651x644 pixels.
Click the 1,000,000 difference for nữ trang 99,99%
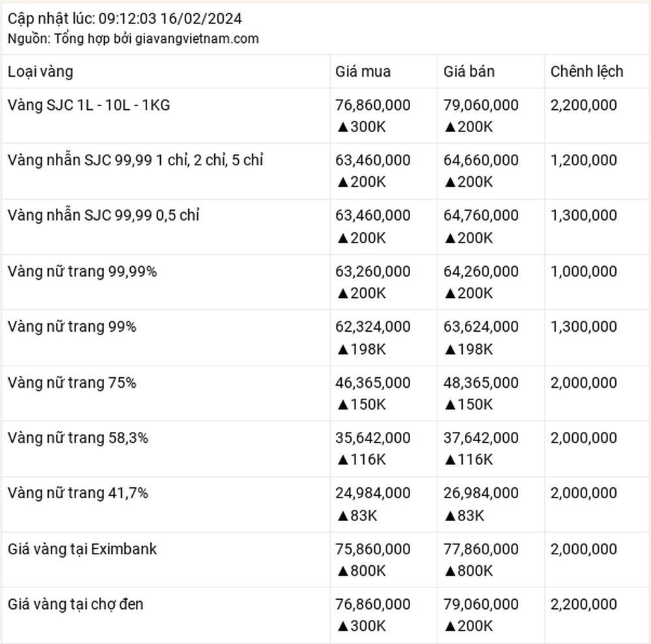pyautogui.click(x=583, y=271)
